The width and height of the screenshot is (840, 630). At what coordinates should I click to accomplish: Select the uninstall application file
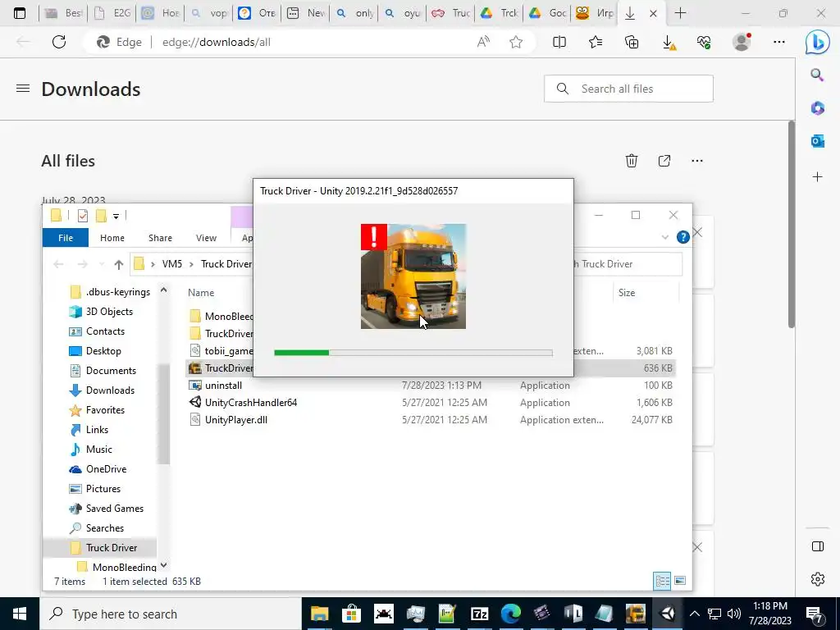click(223, 386)
